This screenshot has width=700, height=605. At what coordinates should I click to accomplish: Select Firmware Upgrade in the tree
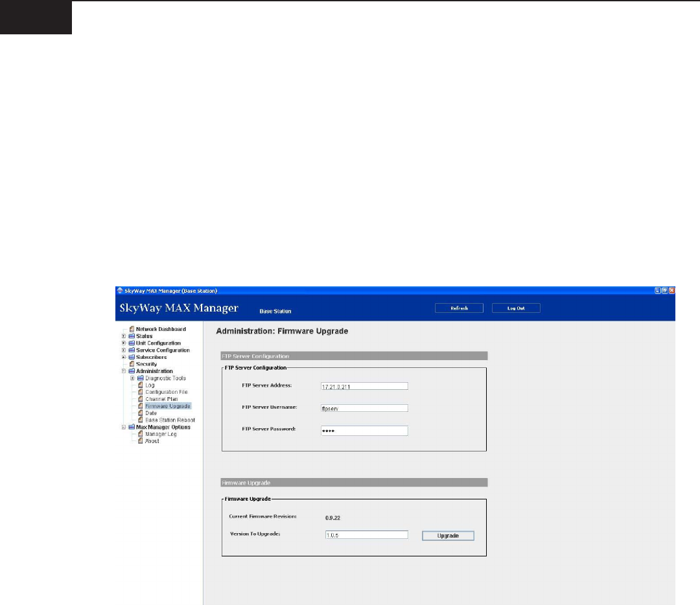click(168, 406)
